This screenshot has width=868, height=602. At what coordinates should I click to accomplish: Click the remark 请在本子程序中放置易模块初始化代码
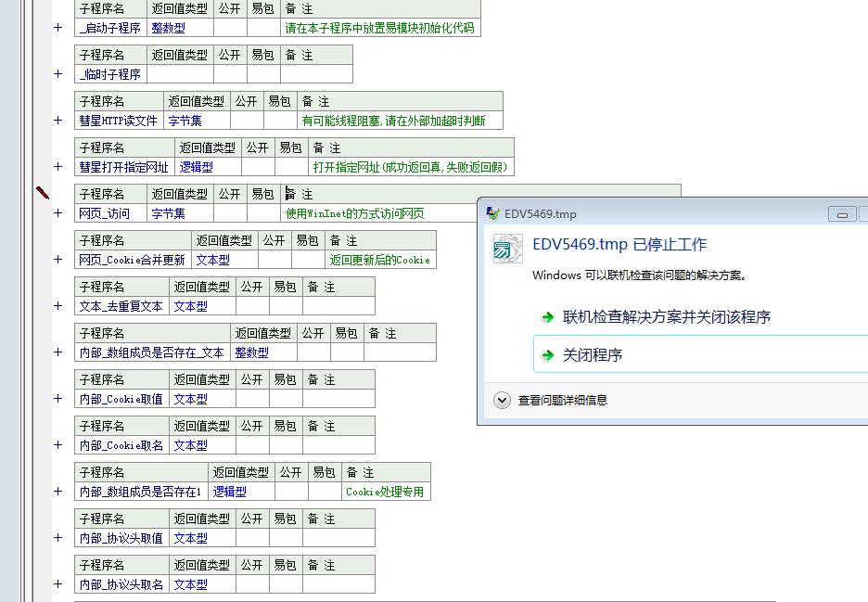point(380,28)
